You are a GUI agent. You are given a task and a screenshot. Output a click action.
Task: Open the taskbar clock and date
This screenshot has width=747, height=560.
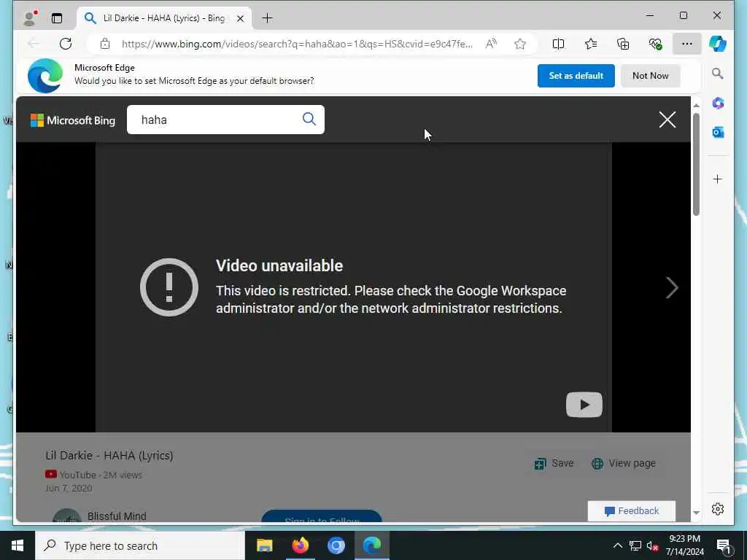point(684,545)
